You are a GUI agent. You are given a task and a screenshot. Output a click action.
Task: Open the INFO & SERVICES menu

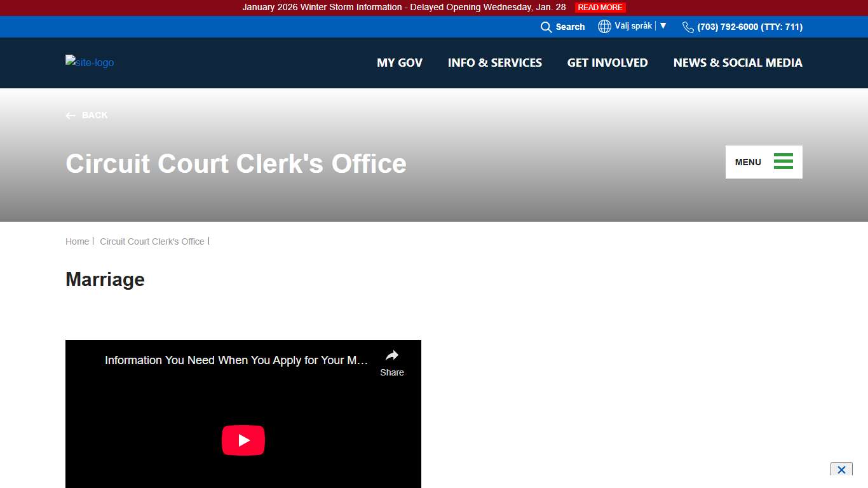(495, 63)
